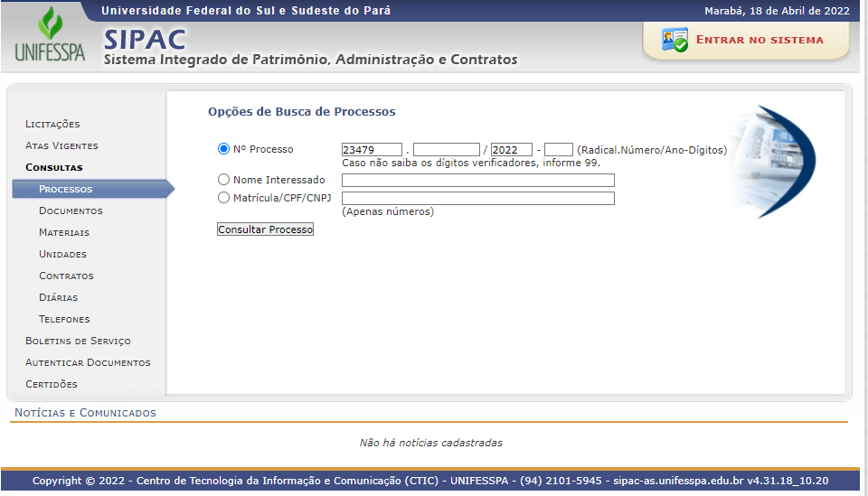Select the Nº Processo radio button
868x496 pixels.
click(x=223, y=149)
